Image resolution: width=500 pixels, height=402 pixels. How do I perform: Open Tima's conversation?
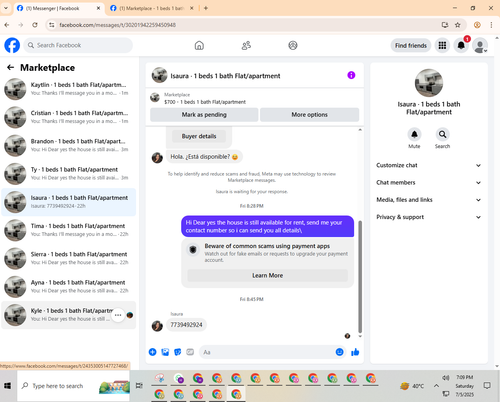(69, 230)
